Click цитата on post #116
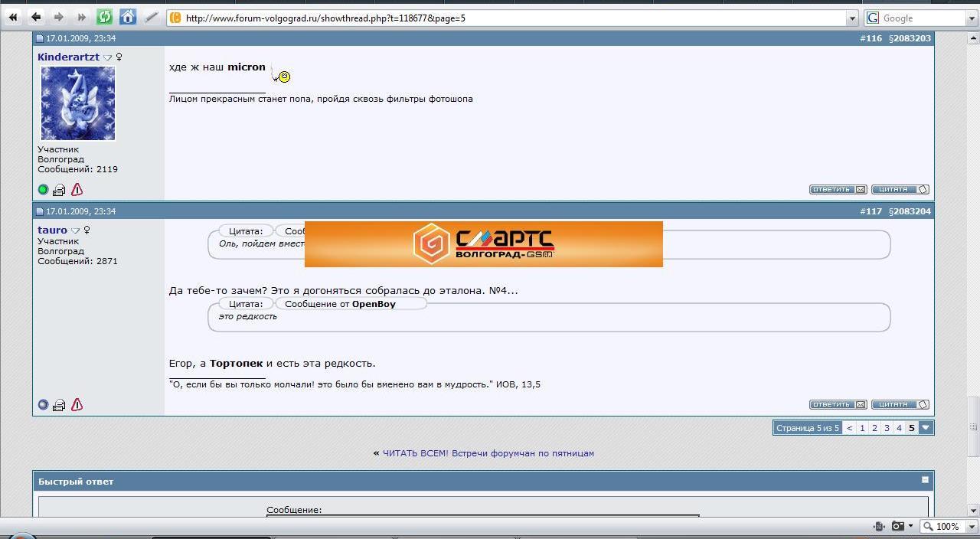Screen dimensions: 980x539 coord(900,189)
